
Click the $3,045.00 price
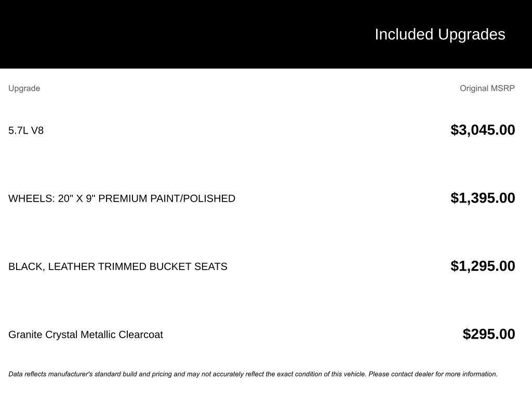[483, 130]
